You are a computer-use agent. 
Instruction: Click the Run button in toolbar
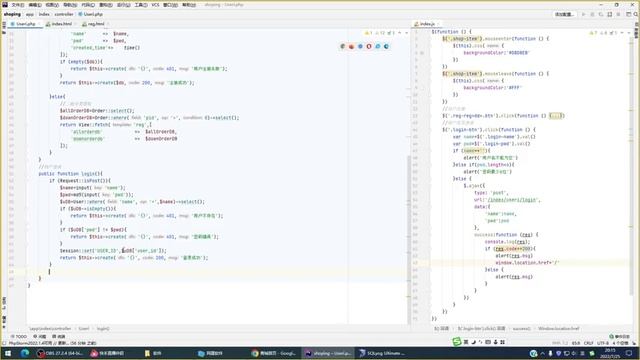(x=584, y=14)
